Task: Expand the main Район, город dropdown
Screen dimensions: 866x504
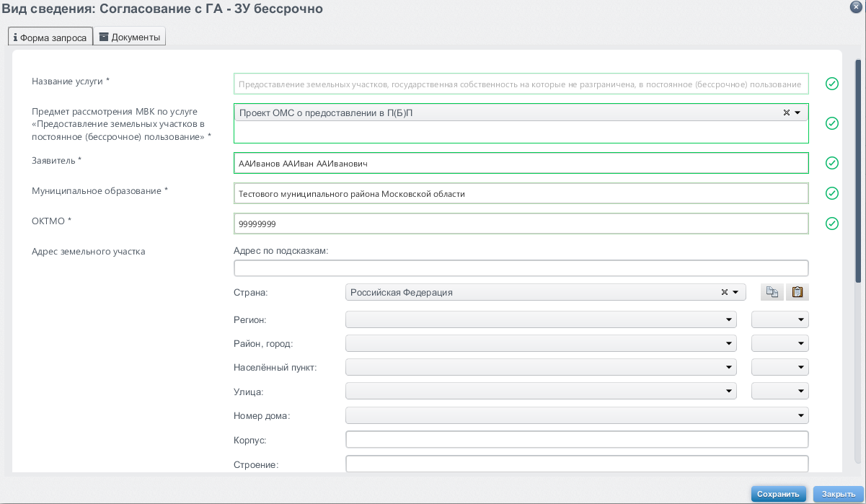Action: (x=542, y=343)
